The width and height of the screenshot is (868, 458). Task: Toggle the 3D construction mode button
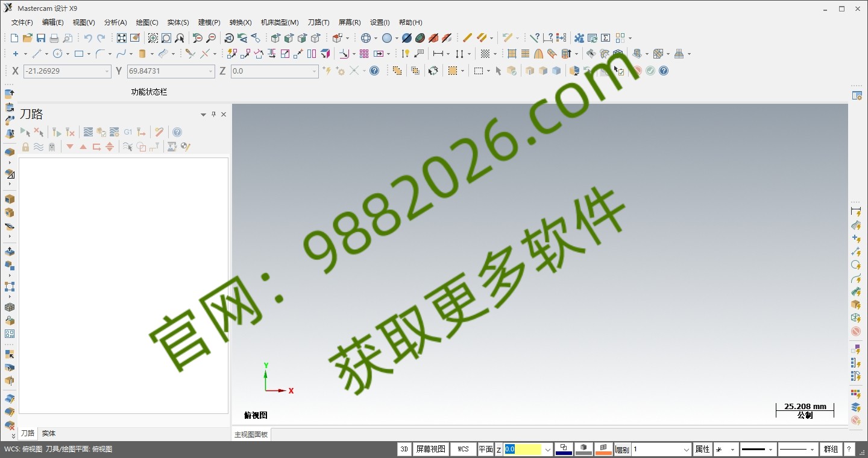tap(404, 449)
